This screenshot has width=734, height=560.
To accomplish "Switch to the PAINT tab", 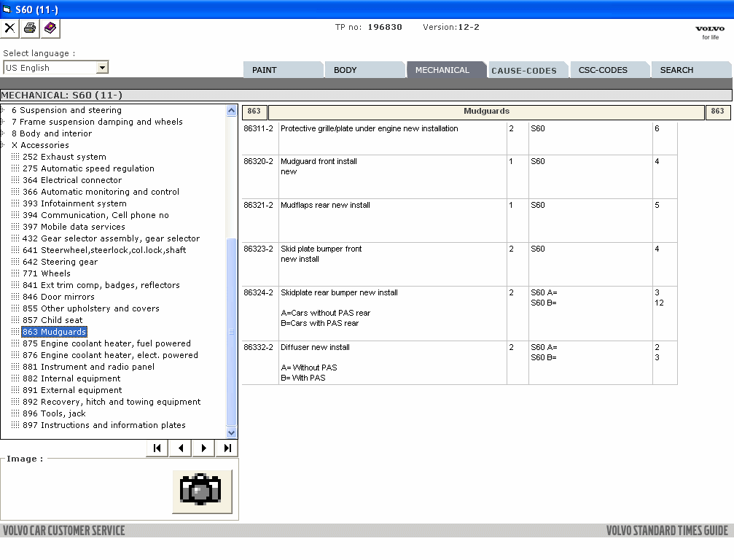I will click(x=283, y=69).
